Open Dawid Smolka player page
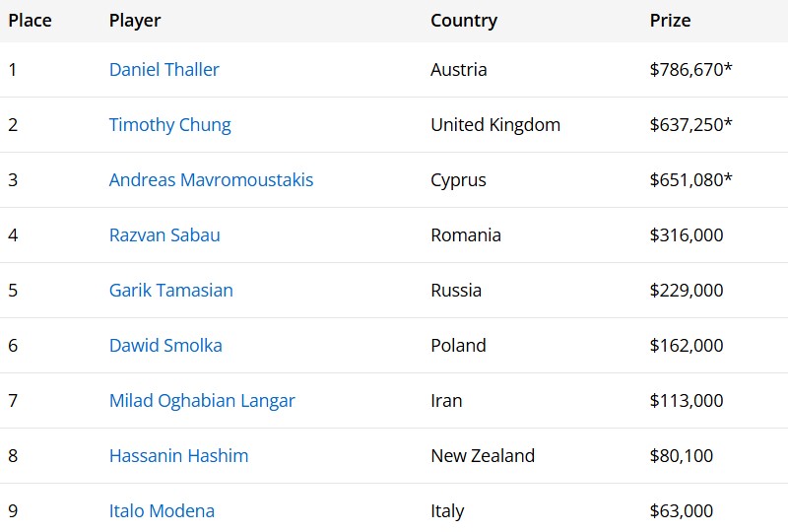 click(165, 346)
